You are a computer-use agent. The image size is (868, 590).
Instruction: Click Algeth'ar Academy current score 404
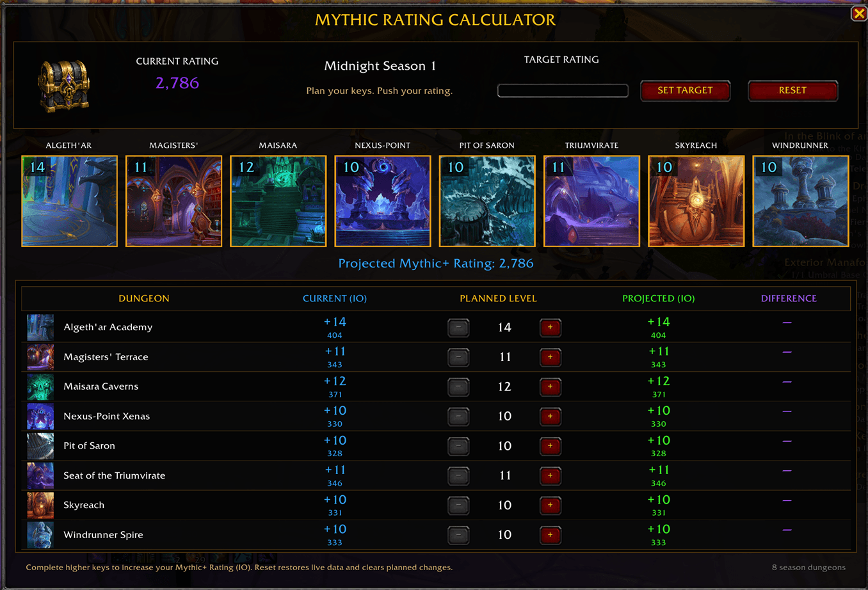click(x=335, y=335)
